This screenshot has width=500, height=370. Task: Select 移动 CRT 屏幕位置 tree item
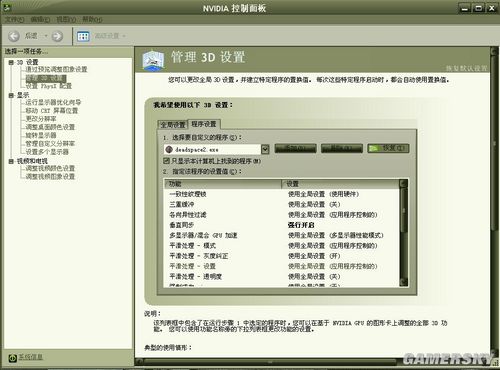click(x=52, y=111)
